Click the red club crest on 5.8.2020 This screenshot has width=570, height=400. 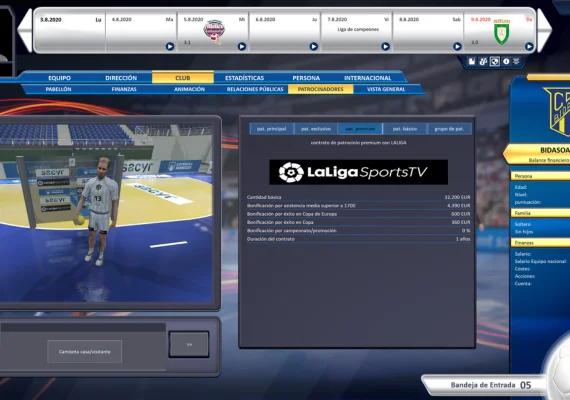(x=214, y=32)
